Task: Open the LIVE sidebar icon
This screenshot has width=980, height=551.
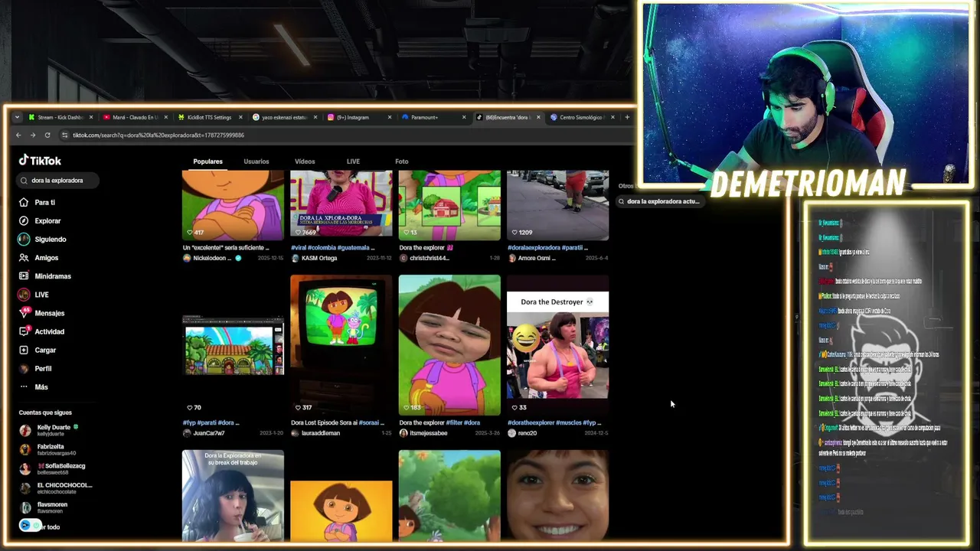Action: (x=24, y=295)
